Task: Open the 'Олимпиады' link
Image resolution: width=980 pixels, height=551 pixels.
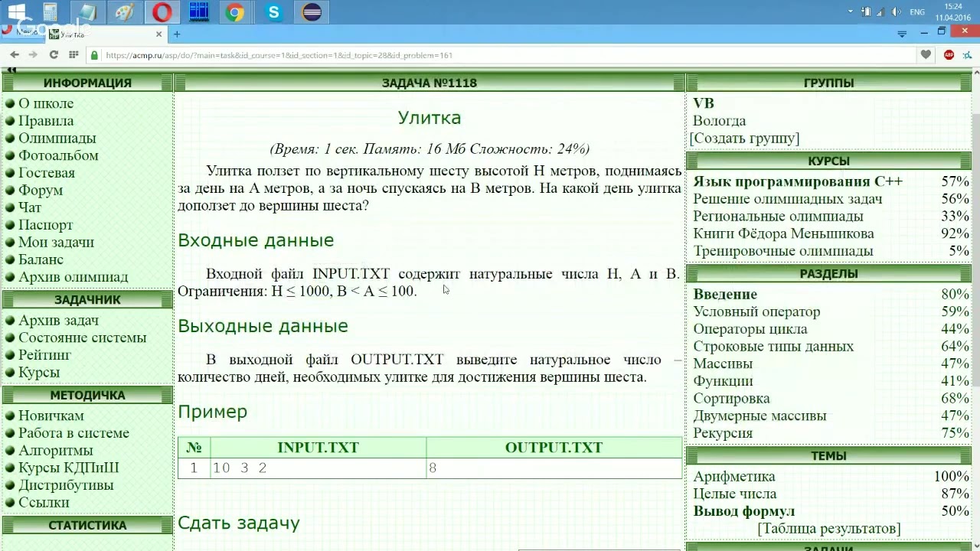Action: (x=57, y=139)
